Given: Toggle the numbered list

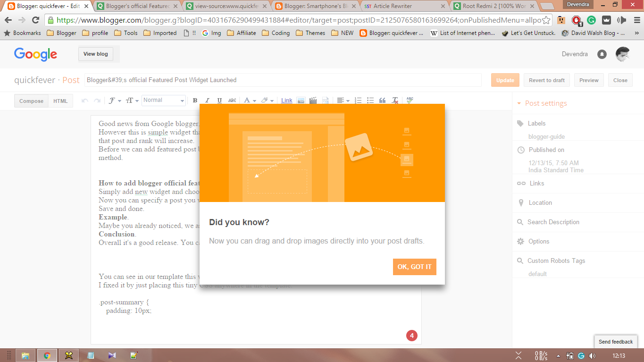Looking at the screenshot, I should (358, 100).
